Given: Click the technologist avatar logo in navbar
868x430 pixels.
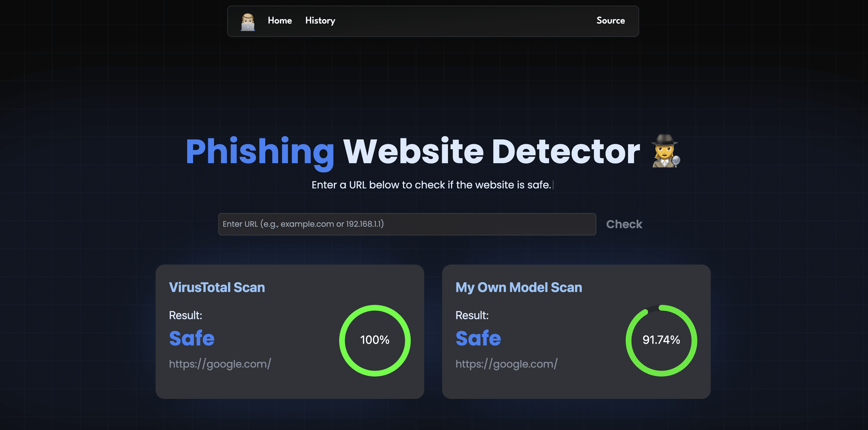Looking at the screenshot, I should tap(248, 22).
